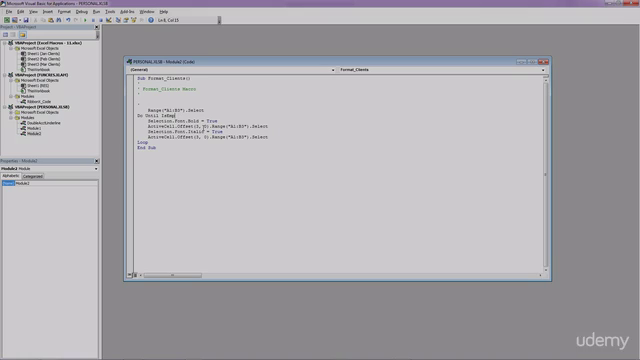
Task: Collapse Modules folder under PERSONAL.XLSB
Action: [x=11, y=118]
